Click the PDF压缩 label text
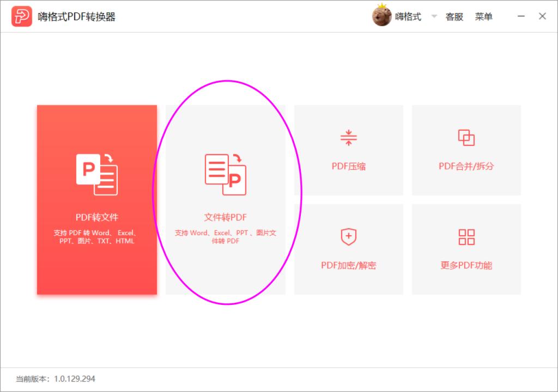Viewport: 558px width, 392px height. pos(349,166)
